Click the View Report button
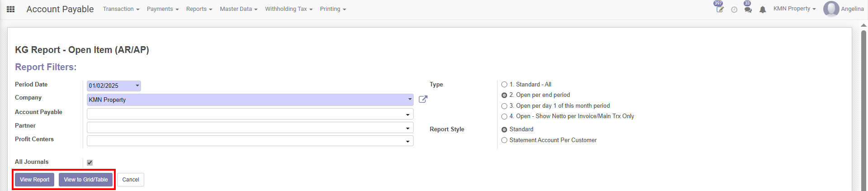Viewport: 868px width, 191px height. pos(35,180)
